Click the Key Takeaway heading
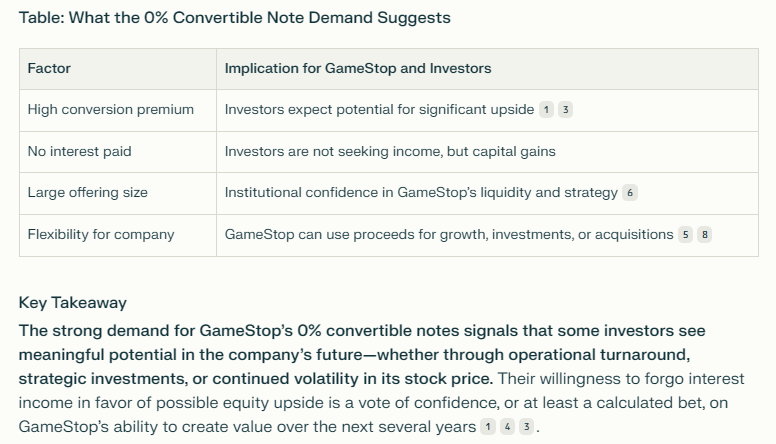The height and width of the screenshot is (444, 776). pyautogui.click(x=73, y=303)
